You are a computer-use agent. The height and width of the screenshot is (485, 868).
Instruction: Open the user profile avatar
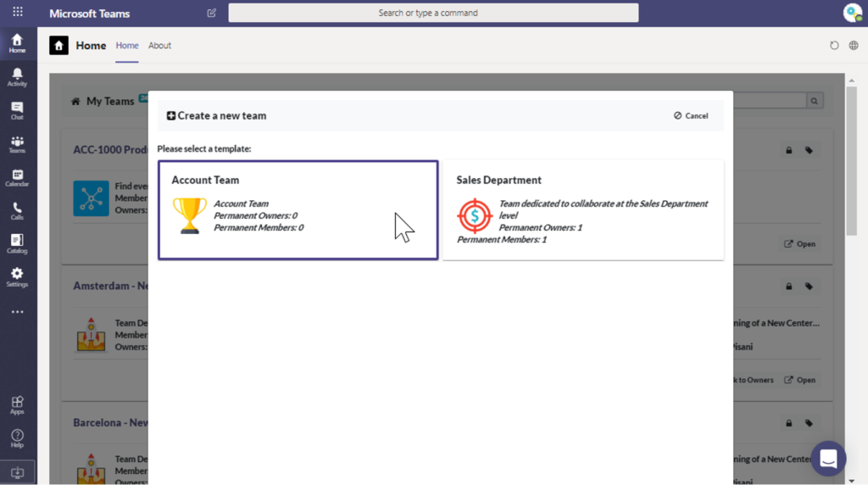(x=853, y=13)
